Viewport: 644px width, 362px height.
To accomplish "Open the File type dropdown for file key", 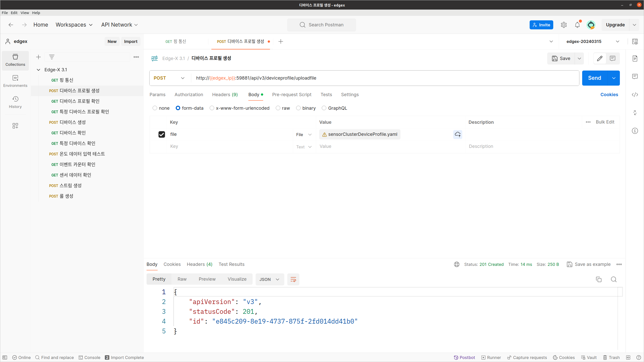I will [304, 135].
